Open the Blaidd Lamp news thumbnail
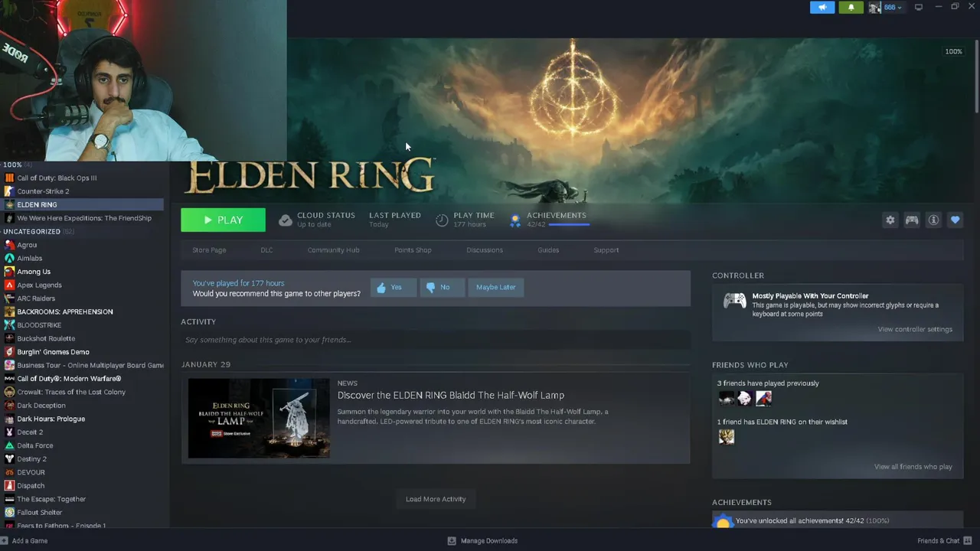This screenshot has height=551, width=980. (x=259, y=418)
